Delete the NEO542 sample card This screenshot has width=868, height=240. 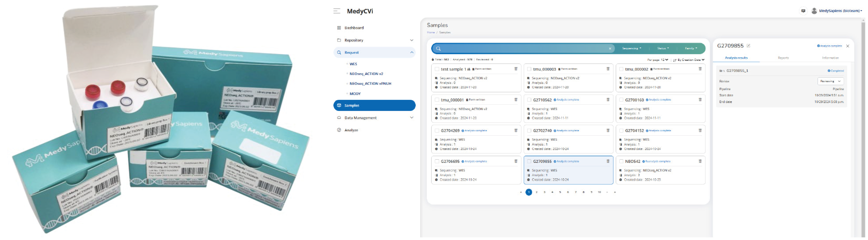tap(700, 161)
